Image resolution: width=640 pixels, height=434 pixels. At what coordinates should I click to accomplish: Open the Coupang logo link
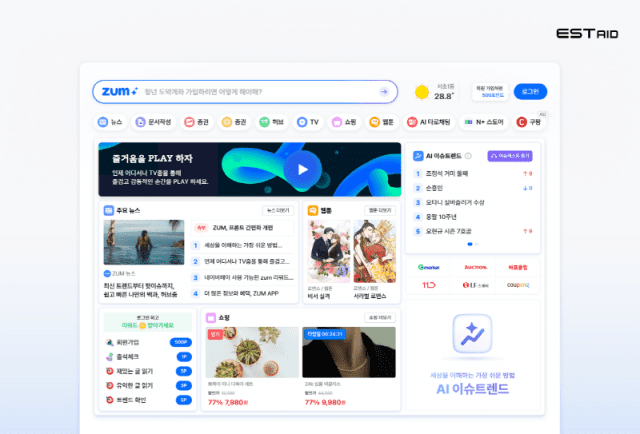517,285
